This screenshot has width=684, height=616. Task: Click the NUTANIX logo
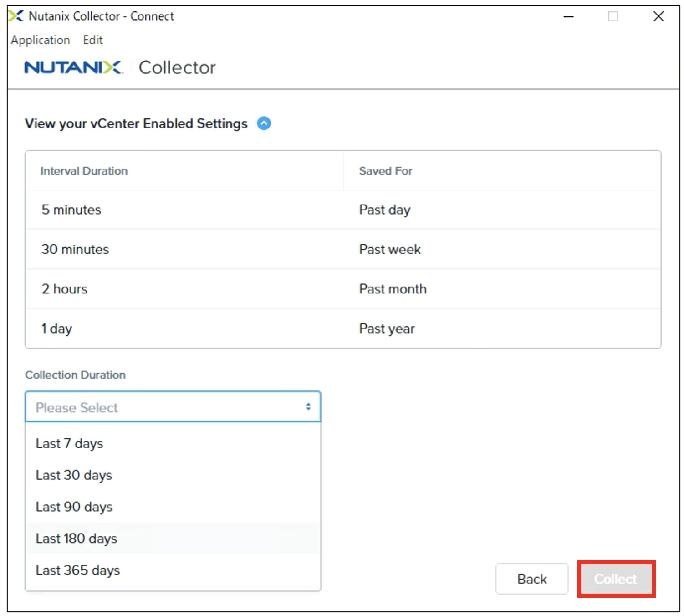click(73, 67)
